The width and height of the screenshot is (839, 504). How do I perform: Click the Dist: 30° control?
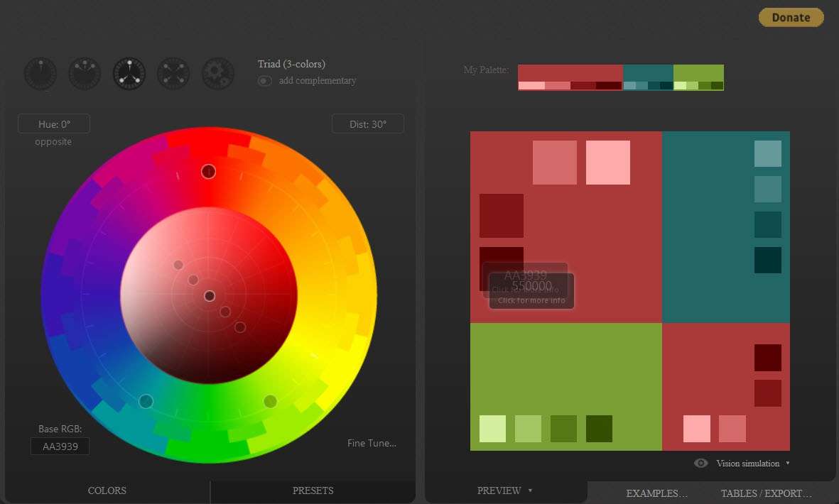pos(367,123)
